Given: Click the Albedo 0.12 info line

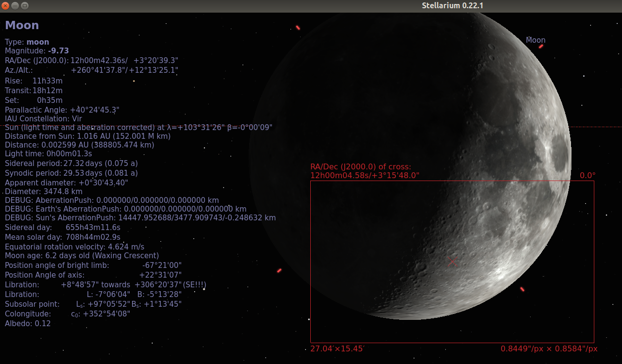Looking at the screenshot, I should (28, 323).
